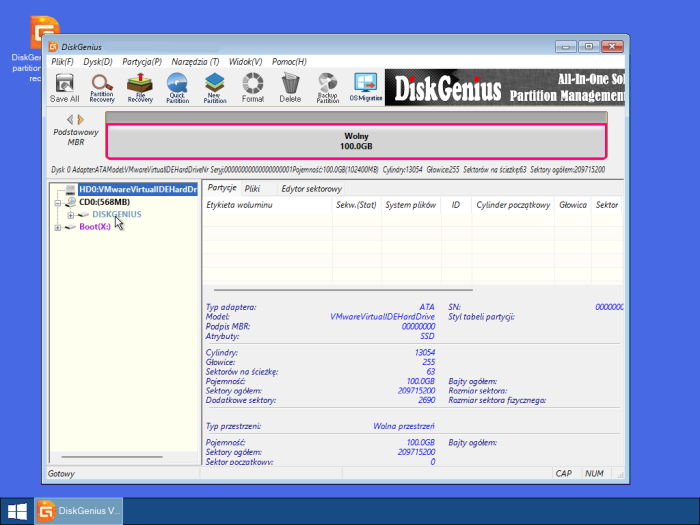The height and width of the screenshot is (525, 700).
Task: Click the Format toolbar icon
Action: click(x=253, y=88)
